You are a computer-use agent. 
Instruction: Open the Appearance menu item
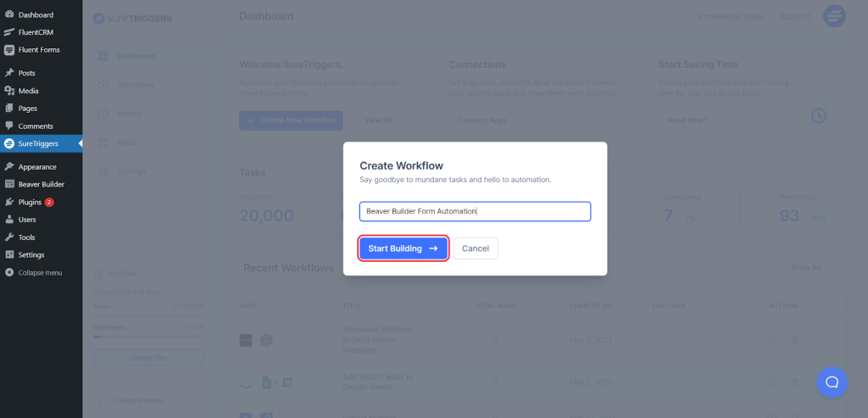(36, 167)
